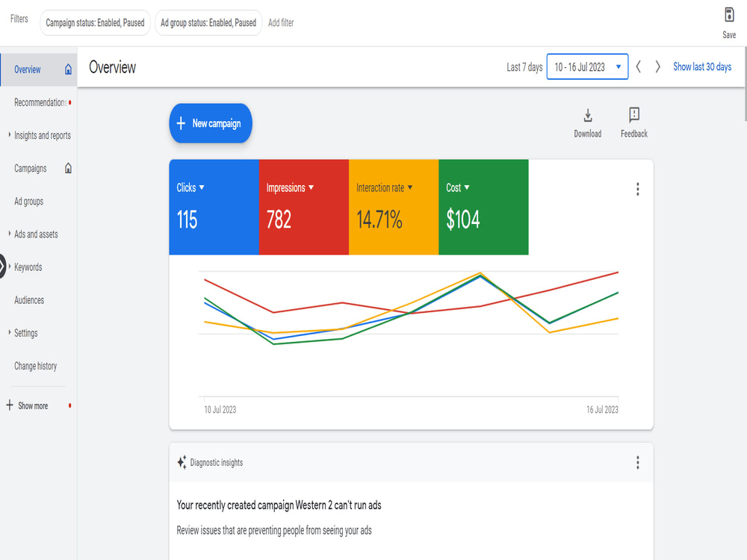747x560 pixels.
Task: Expand the Settings menu
Action: 10,332
